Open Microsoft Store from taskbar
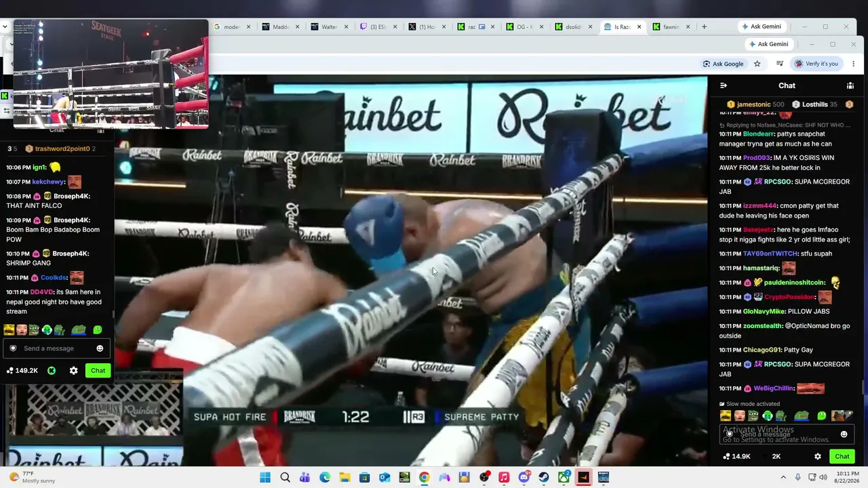The image size is (868, 488). tap(364, 477)
